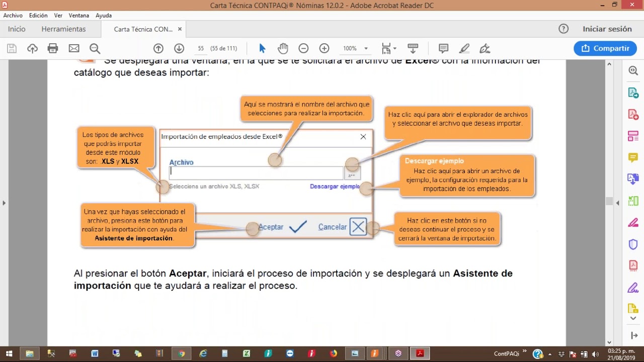This screenshot has width=644, height=362.
Task: Open Word from the taskbar
Action: [x=95, y=353]
